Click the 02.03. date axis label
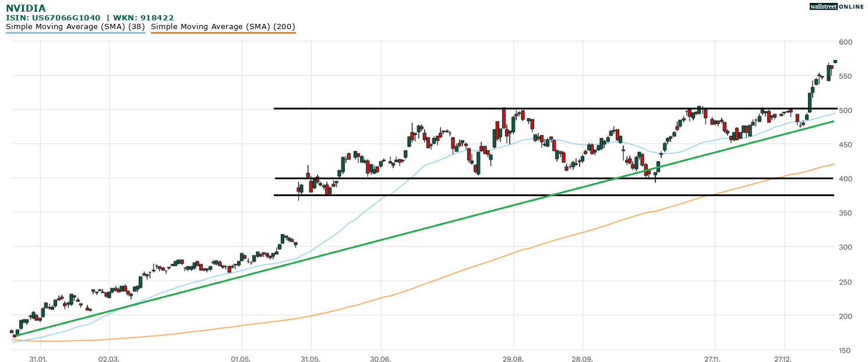This screenshot has width=868, height=362. pyautogui.click(x=108, y=359)
